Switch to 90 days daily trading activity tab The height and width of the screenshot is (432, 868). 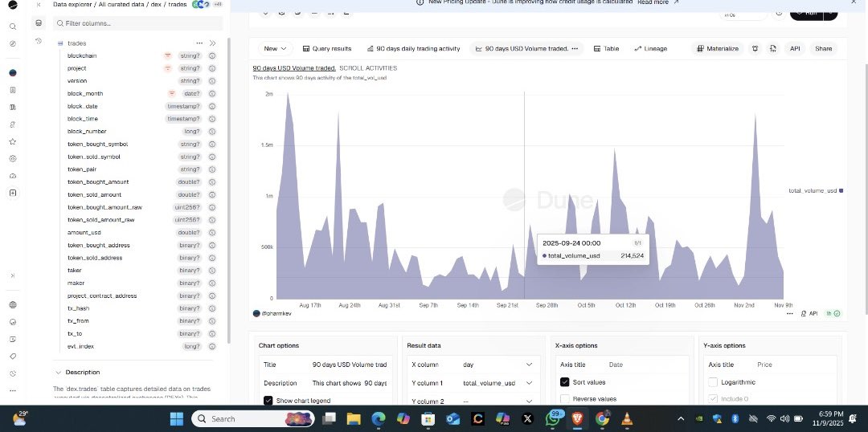[413, 49]
